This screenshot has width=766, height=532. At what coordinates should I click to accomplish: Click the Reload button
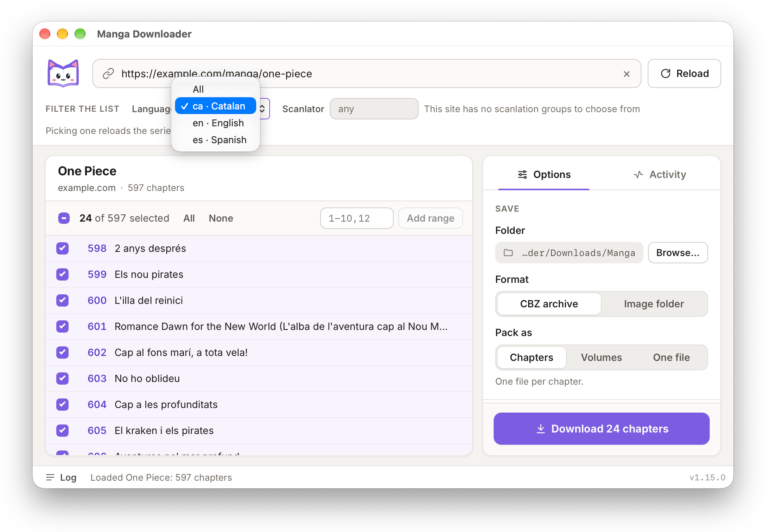(x=684, y=73)
